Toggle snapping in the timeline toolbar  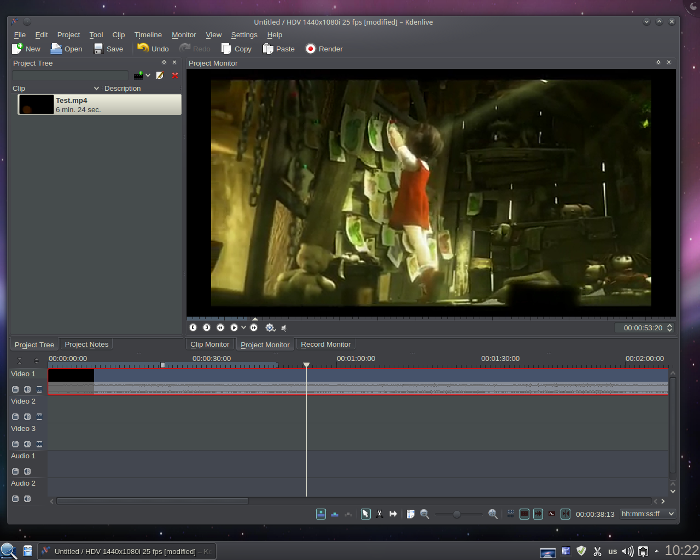coord(565,514)
